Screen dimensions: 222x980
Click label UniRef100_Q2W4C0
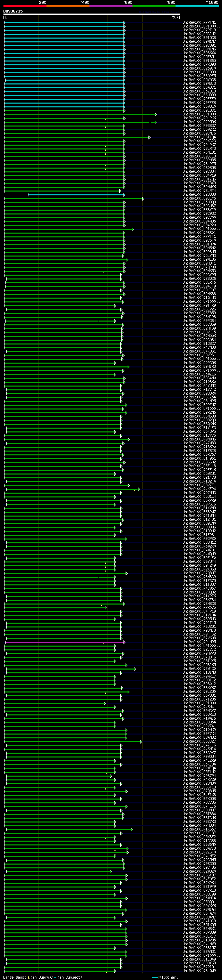pos(199,669)
